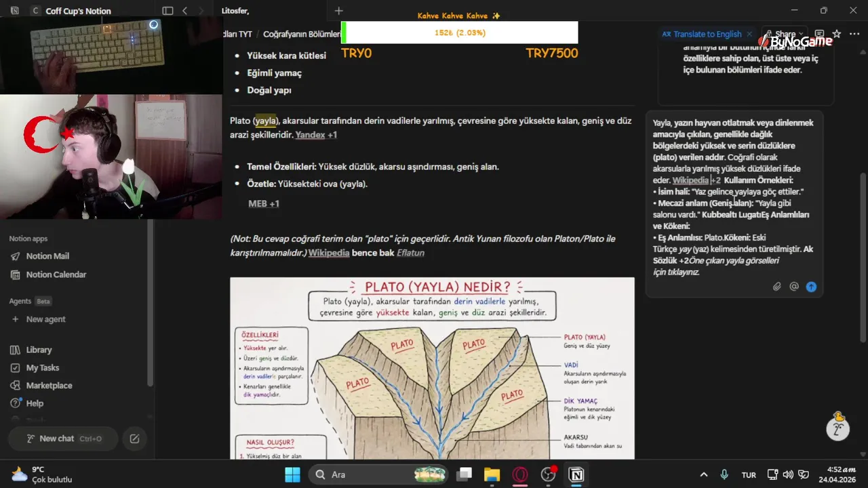Open the comments icon beside Share
Viewport: 868px width, 488px height.
[x=819, y=34]
